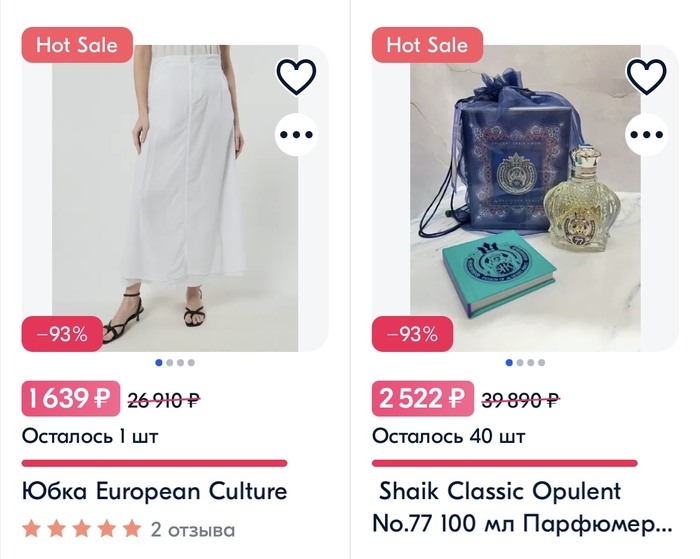The height and width of the screenshot is (559, 700).
Task: Select the last image dot under skirt
Action: pos(191,363)
